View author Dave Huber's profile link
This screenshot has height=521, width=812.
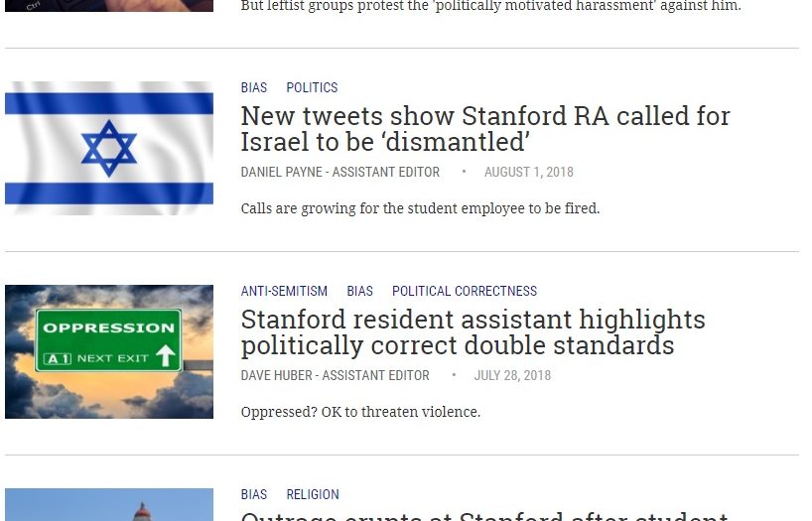335,375
